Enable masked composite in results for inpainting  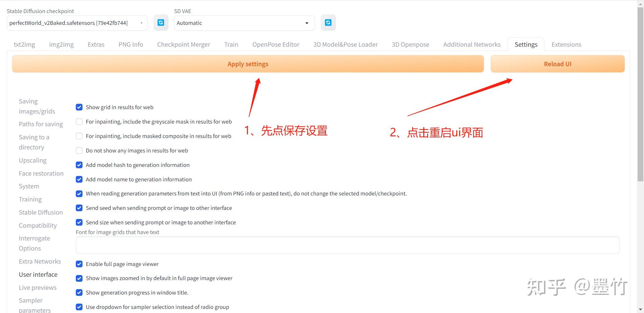pos(79,136)
